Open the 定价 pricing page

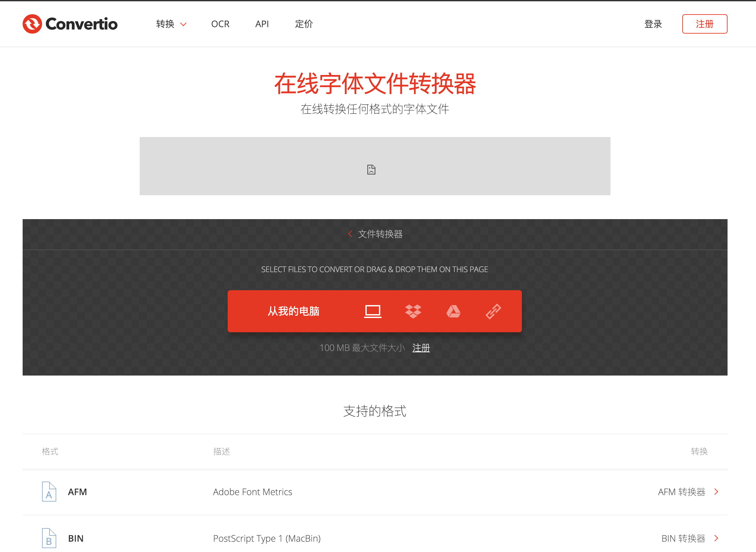tap(304, 24)
